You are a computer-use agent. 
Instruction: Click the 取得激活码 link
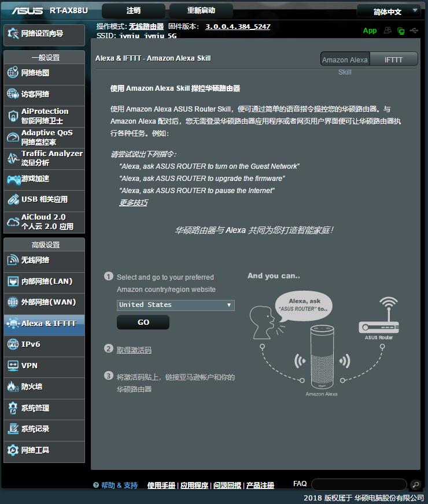tap(134, 350)
